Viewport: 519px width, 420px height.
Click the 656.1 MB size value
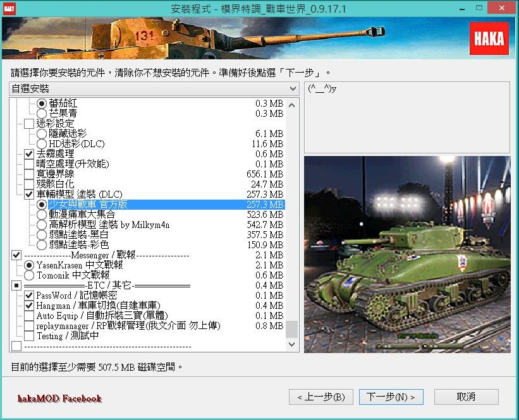coord(265,174)
